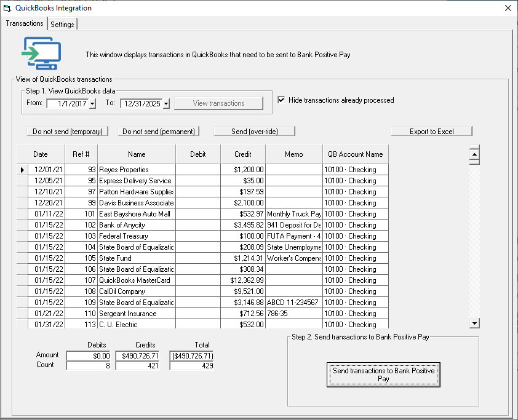
Task: Click the Bank of Anycity cell
Action: coord(137,225)
